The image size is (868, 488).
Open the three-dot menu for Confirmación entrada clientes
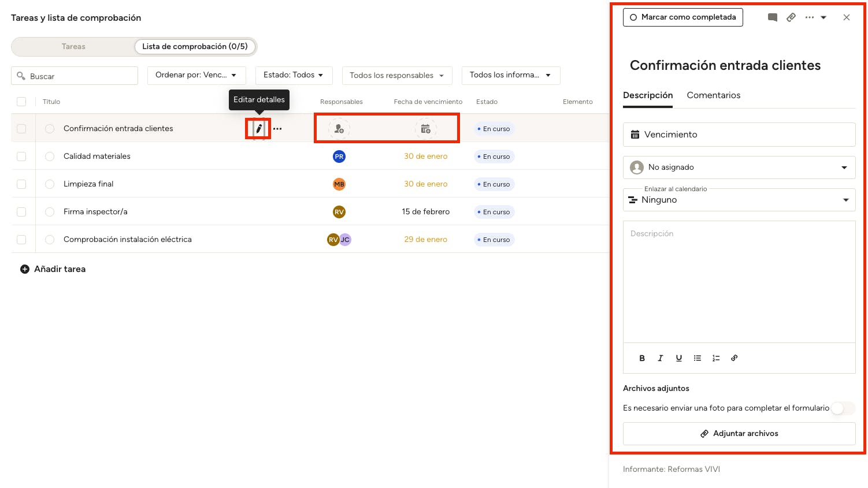point(277,129)
